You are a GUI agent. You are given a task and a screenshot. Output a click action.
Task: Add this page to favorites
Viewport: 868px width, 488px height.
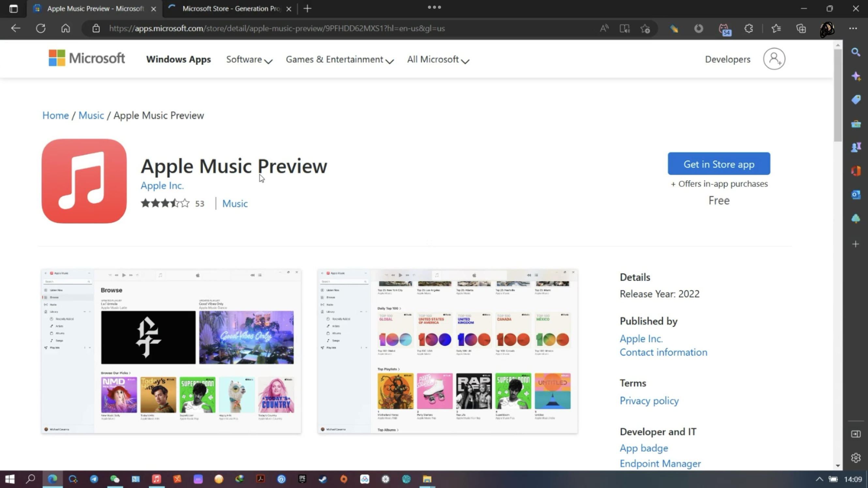click(x=645, y=28)
